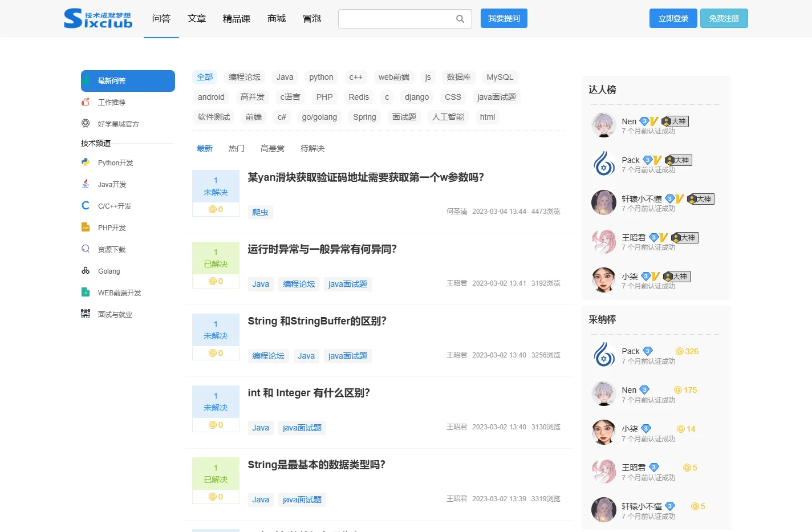Click the 免费注册 button
This screenshot has width=812, height=532.
point(724,18)
